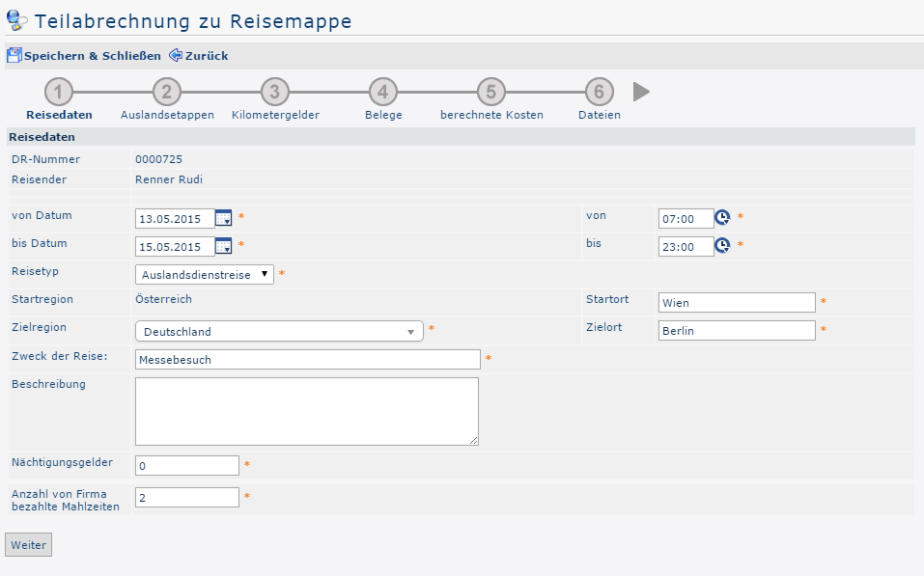Open step 6 Dateien
The image size is (924, 576).
(599, 93)
